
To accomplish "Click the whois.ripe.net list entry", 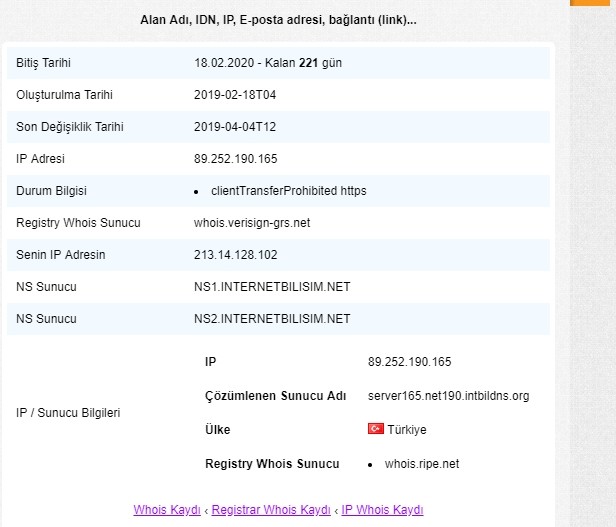I will point(422,464).
